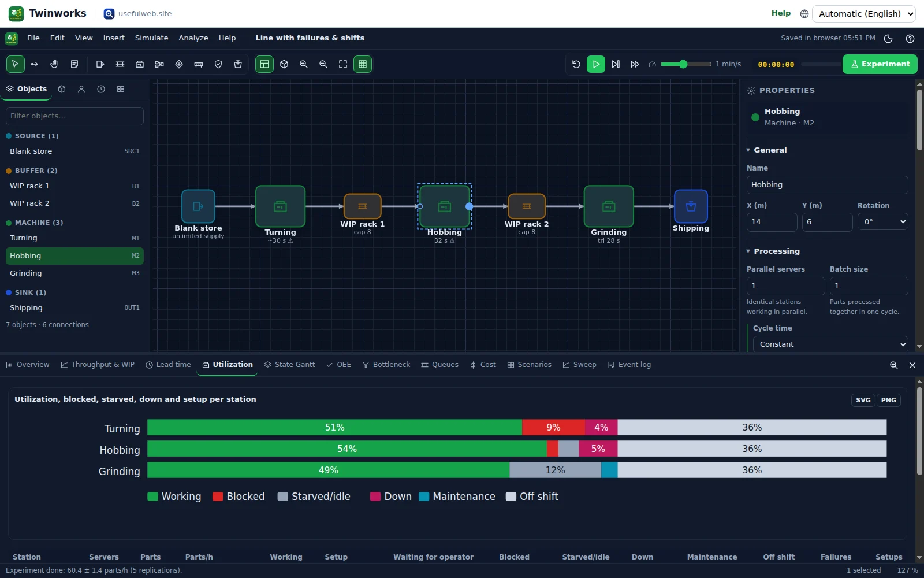
Task: Export chart as PNG
Action: [x=889, y=400]
